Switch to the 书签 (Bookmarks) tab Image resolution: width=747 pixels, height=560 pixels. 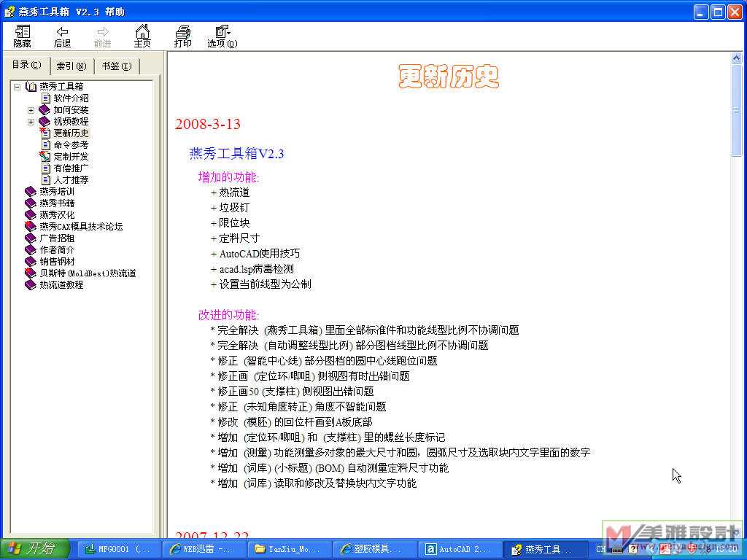point(116,66)
